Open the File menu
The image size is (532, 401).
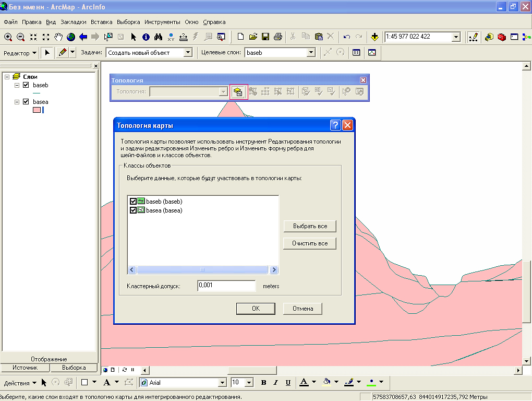(x=10, y=22)
